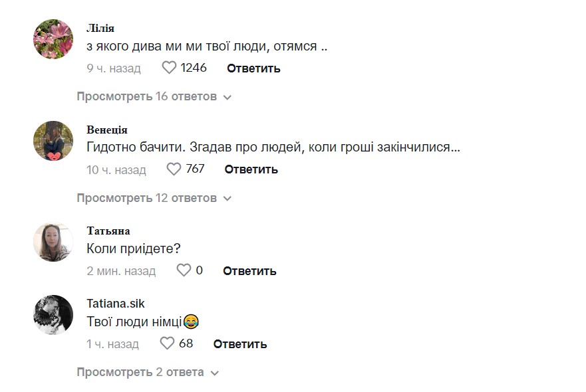Reply to Лілія's comment via 'Ответить'
The height and width of the screenshot is (392, 586).
coord(253,68)
